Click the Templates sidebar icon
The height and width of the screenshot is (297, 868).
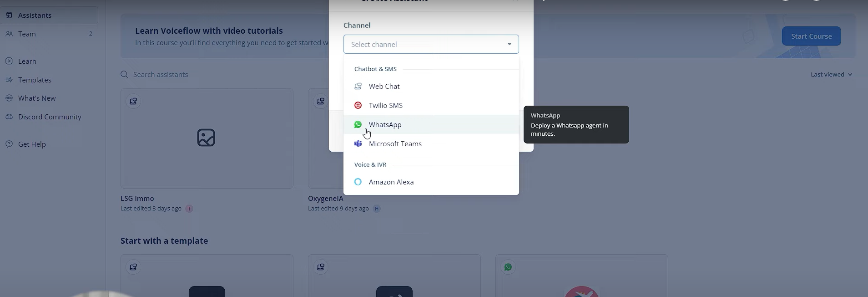pos(9,80)
